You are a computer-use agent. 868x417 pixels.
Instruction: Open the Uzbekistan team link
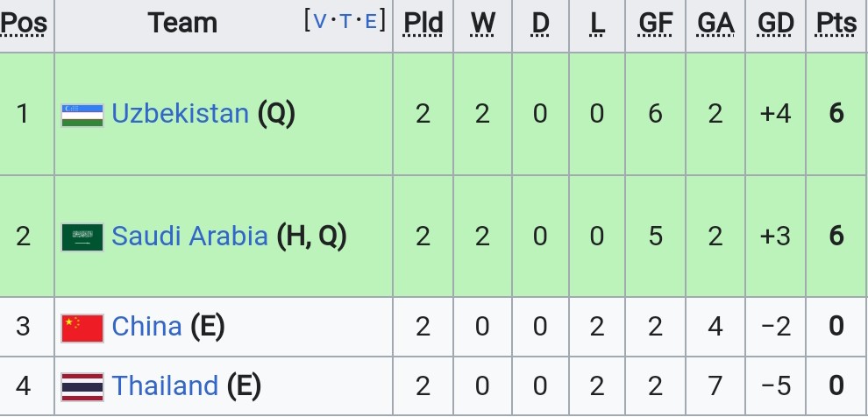click(x=180, y=113)
